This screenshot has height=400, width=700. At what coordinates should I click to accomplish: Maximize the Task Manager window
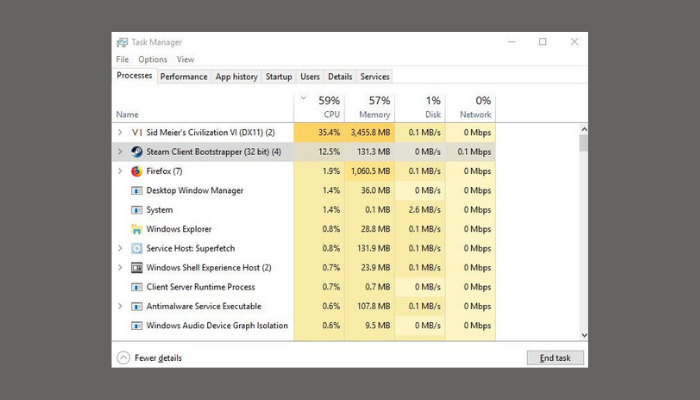542,42
